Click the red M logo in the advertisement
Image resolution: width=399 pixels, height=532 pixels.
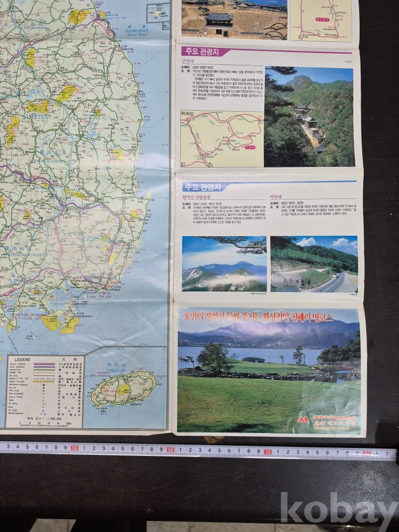point(304,420)
